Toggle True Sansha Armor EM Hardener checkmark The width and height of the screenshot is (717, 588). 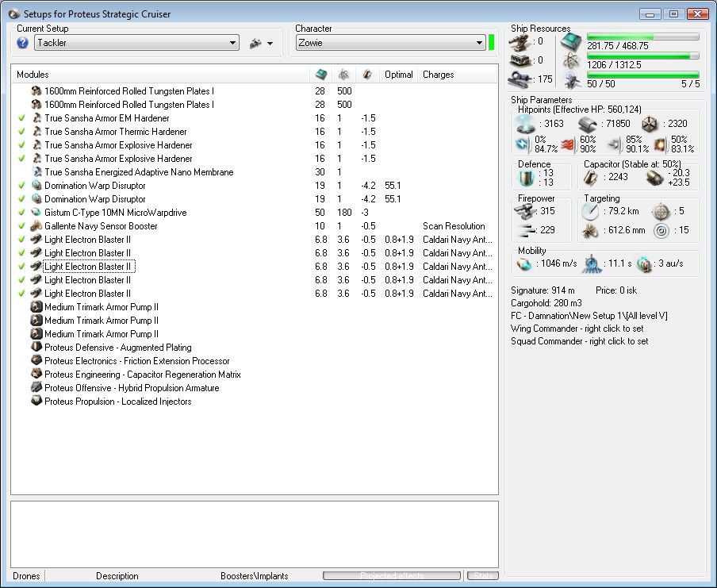click(21, 118)
